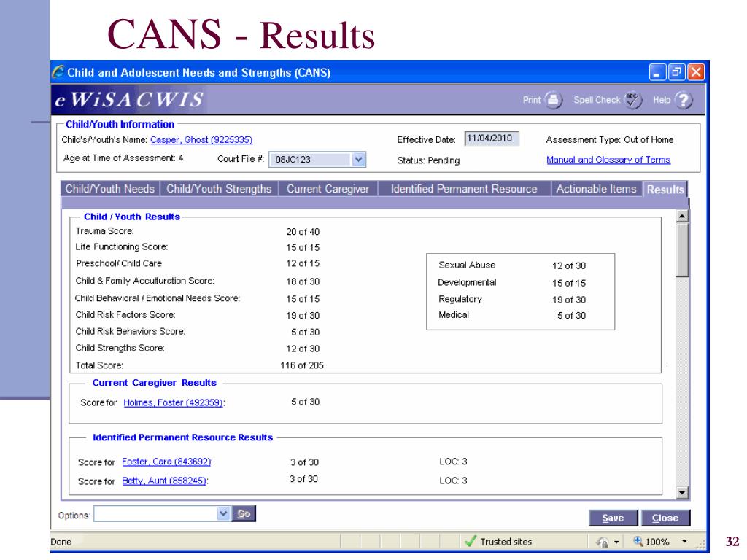Image resolution: width=747 pixels, height=560 pixels.
Task: Open Help with the question mark icon
Action: coord(684,100)
